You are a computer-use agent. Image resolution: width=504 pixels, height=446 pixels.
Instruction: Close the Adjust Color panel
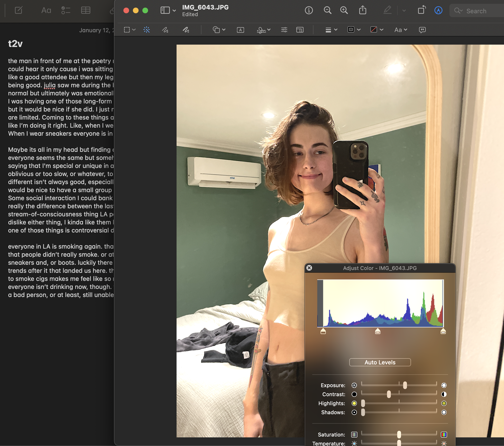tap(309, 268)
